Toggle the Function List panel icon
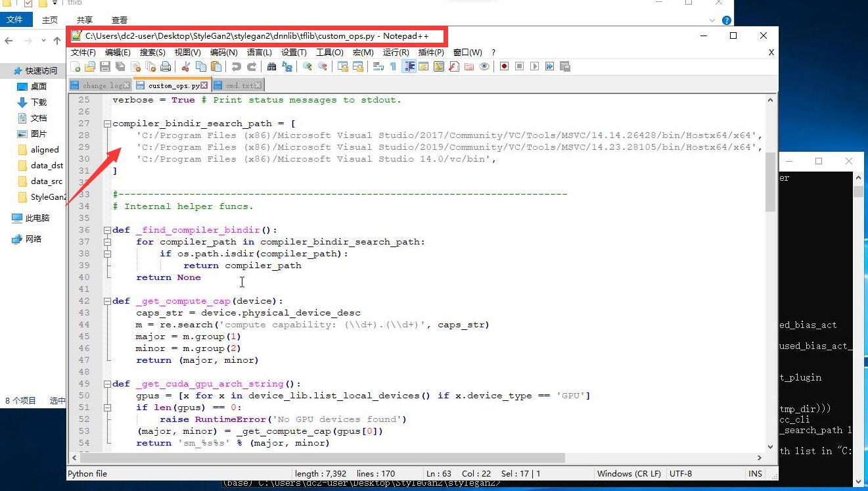 pyautogui.click(x=454, y=66)
